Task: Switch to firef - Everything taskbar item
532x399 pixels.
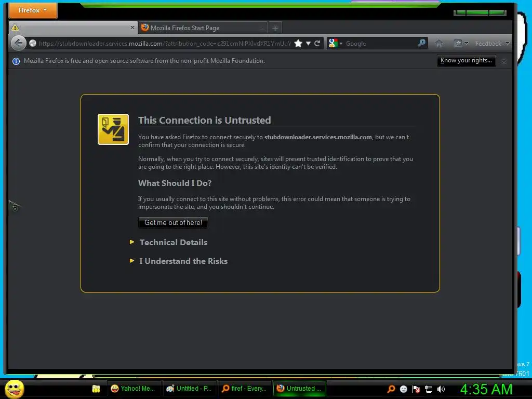Action: pos(244,389)
